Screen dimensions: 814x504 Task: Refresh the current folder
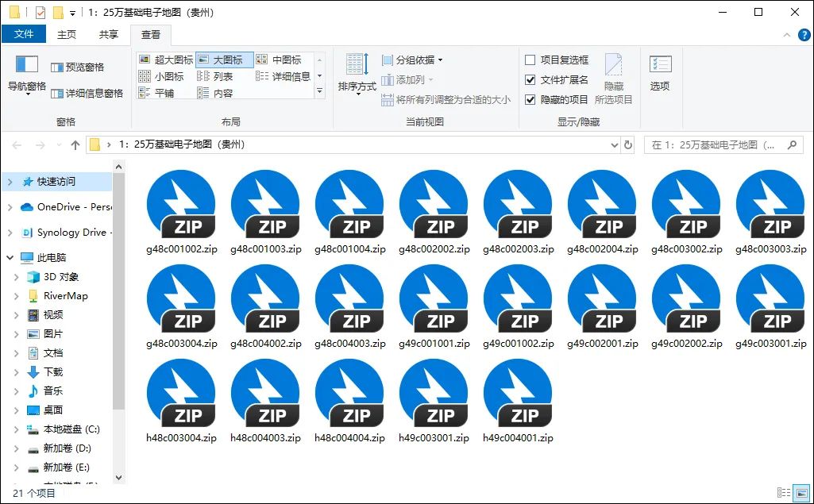628,144
